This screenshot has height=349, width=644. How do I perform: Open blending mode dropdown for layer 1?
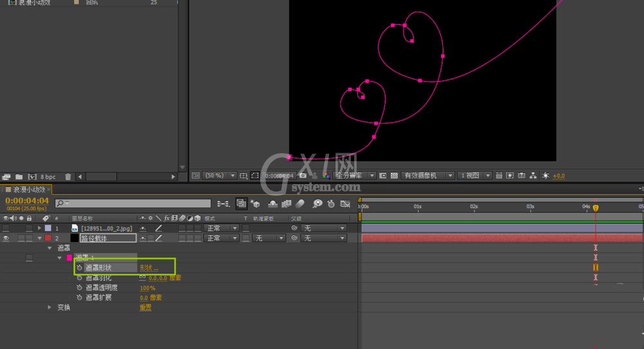pos(222,229)
